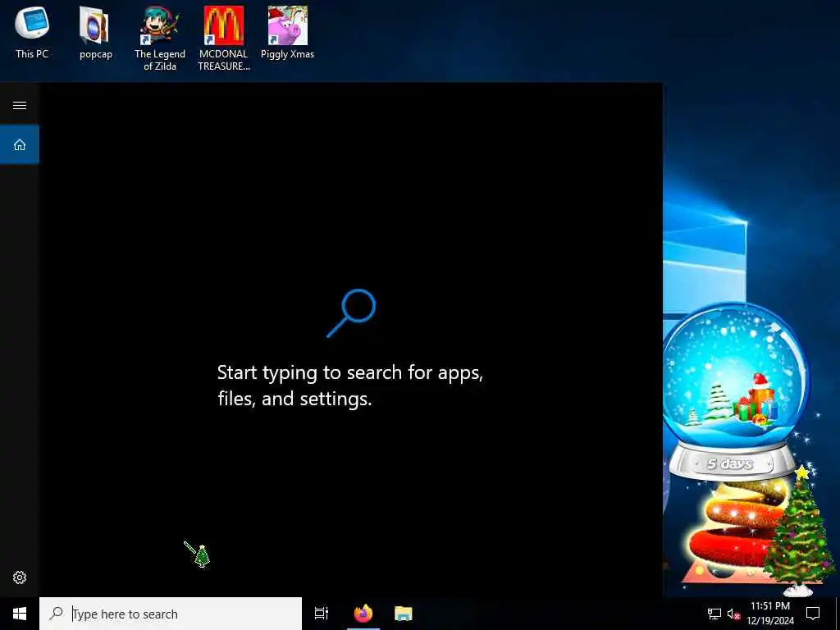Open search settings gear icon
This screenshot has height=630, width=840.
click(x=20, y=577)
